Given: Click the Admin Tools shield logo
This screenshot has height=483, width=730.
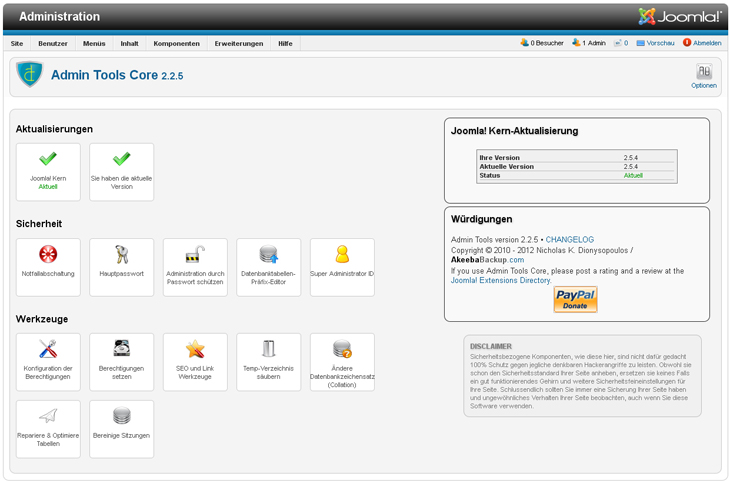Looking at the screenshot, I should pyautogui.click(x=29, y=74).
